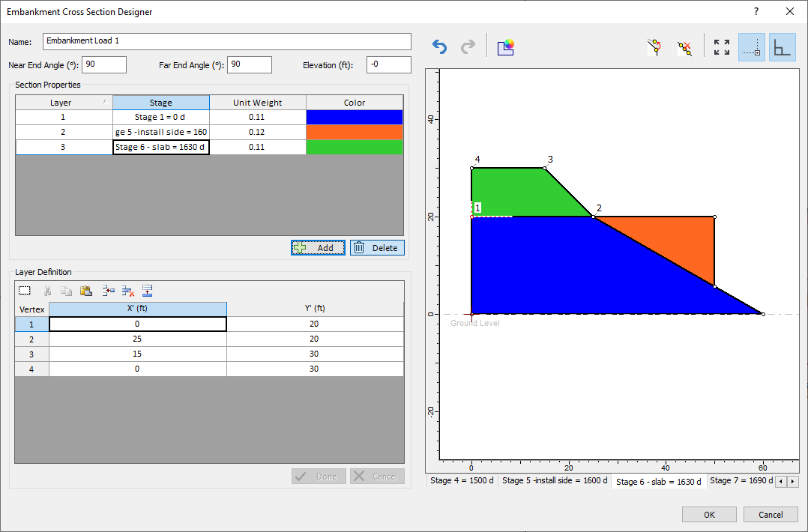Click the delete row icon in Layer Definition
The image size is (808, 532).
click(x=127, y=290)
